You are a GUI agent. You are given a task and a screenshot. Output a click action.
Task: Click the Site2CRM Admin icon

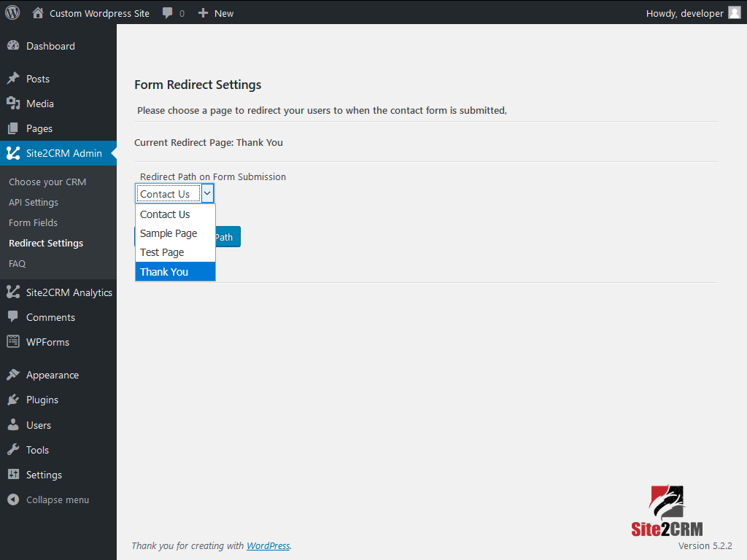[13, 153]
